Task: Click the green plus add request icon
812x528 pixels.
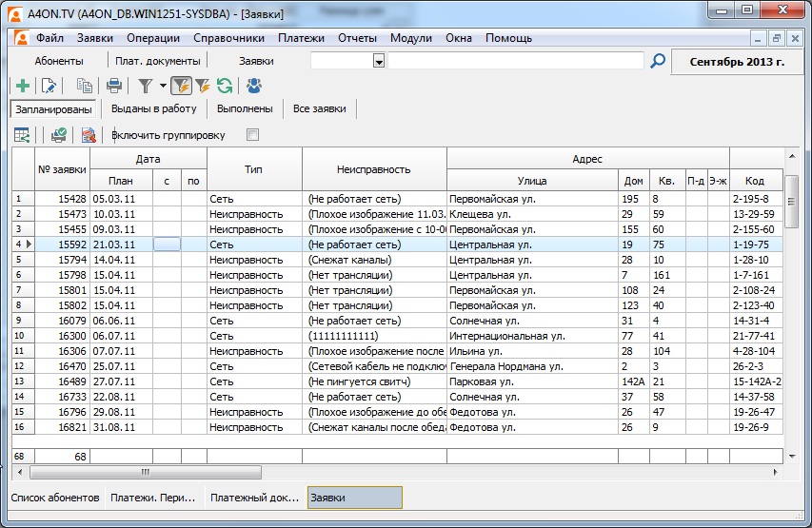Action: (x=24, y=86)
